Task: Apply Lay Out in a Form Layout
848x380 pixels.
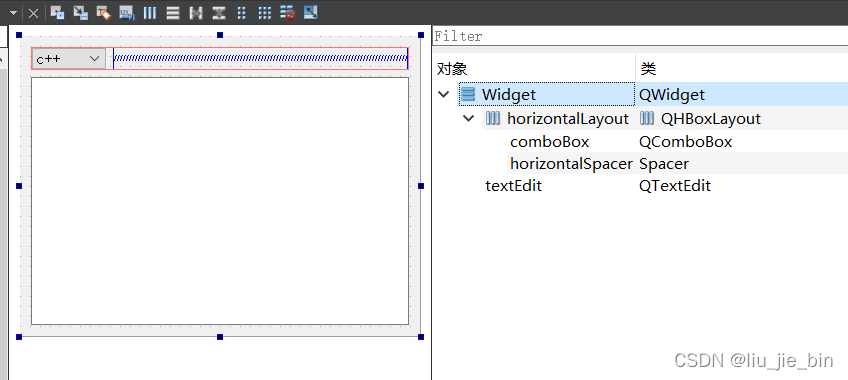Action: [x=242, y=12]
